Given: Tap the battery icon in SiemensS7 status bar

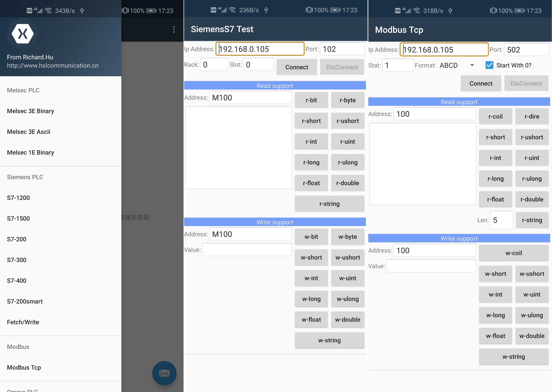Looking at the screenshot, I should pyautogui.click(x=335, y=10).
